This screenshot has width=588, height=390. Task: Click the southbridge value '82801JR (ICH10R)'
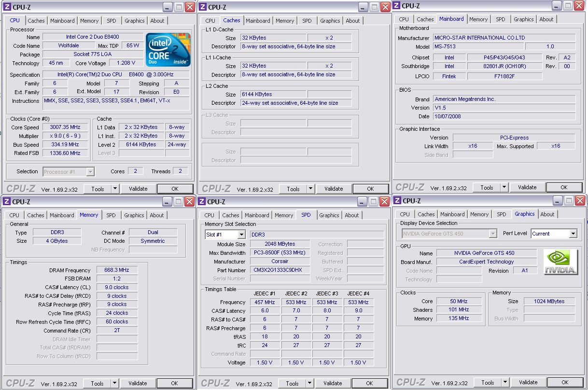(x=505, y=66)
